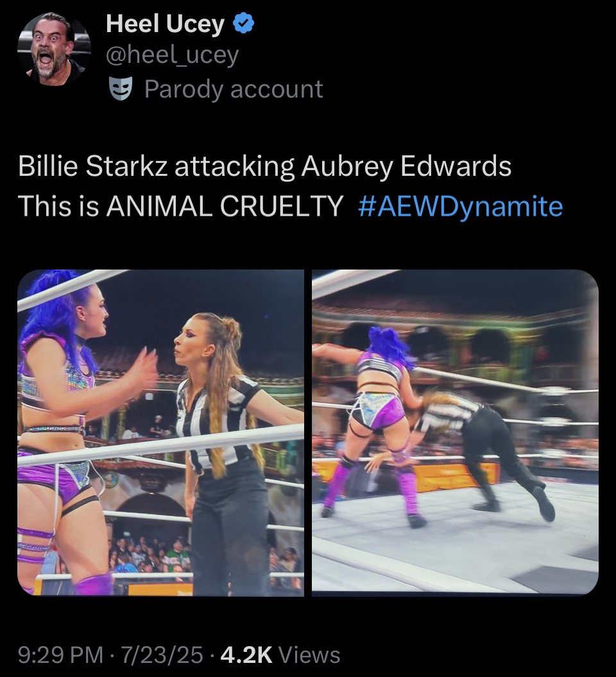Open the Heel Ucey display name
Image resolution: width=616 pixels, height=677 pixels.
click(x=165, y=23)
